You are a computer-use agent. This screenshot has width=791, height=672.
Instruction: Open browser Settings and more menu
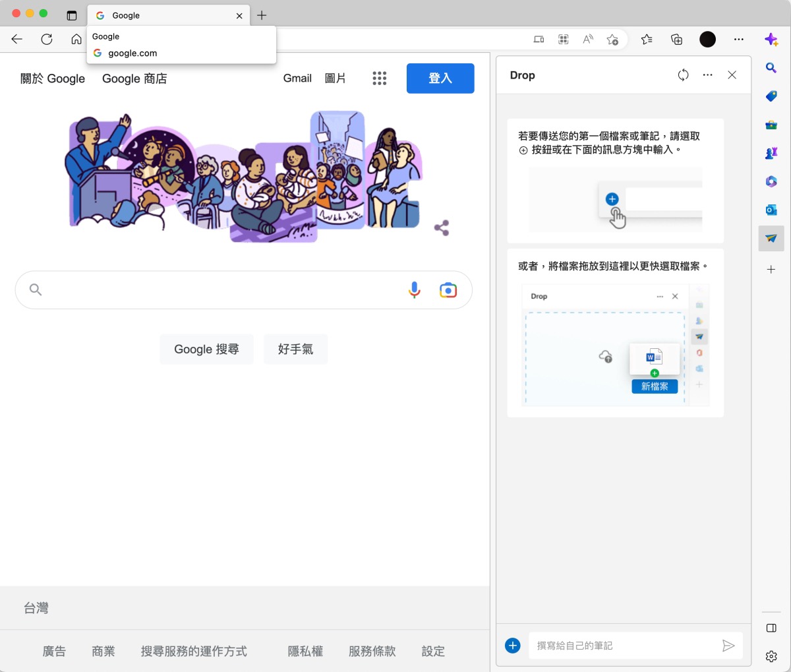(739, 40)
